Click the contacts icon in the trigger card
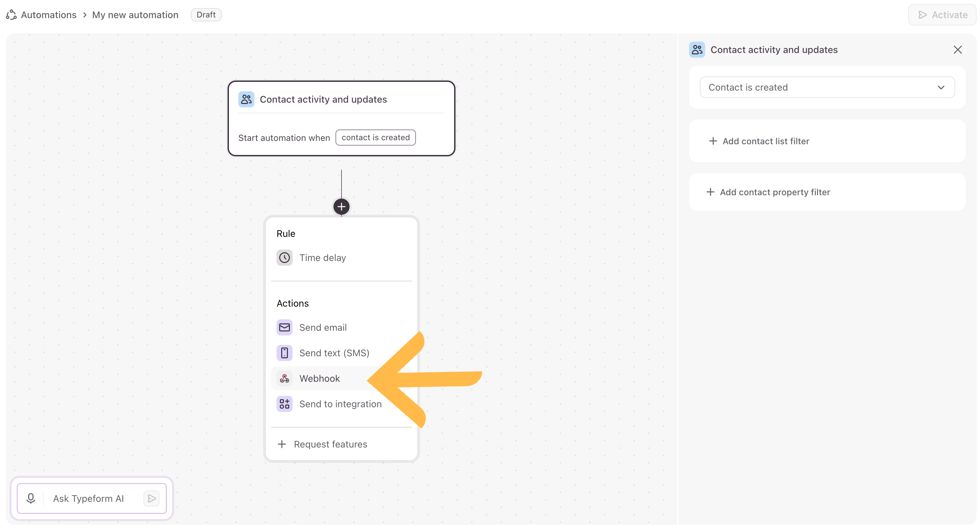Screen dimensions: 980x528 click(x=246, y=99)
